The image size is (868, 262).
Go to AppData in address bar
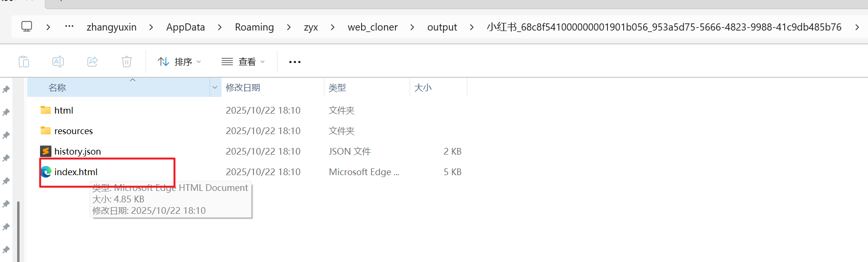[185, 27]
